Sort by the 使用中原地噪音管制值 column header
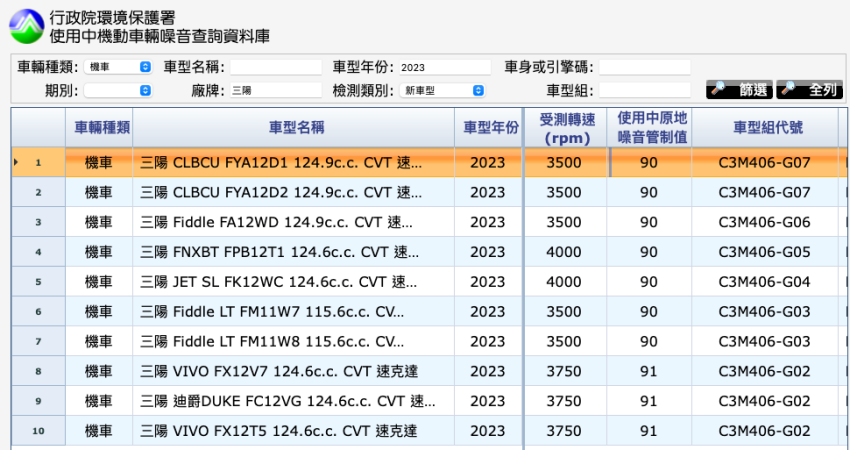 click(x=649, y=127)
